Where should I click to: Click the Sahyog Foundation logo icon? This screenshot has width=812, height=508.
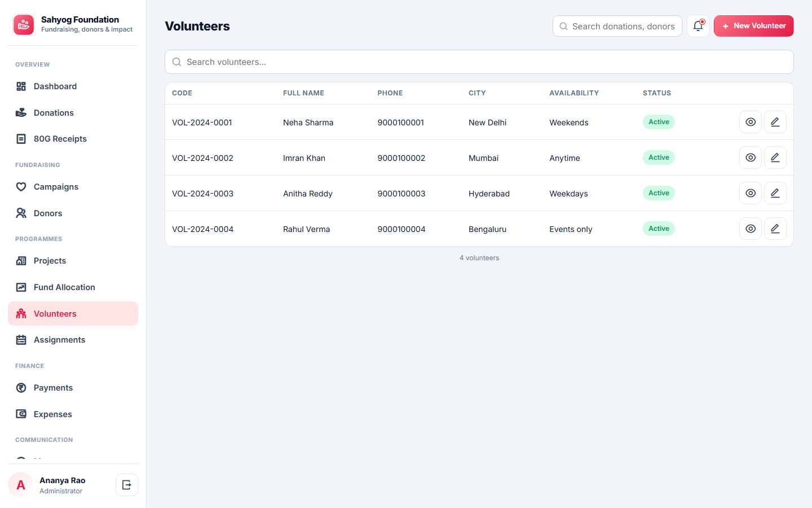(x=24, y=25)
